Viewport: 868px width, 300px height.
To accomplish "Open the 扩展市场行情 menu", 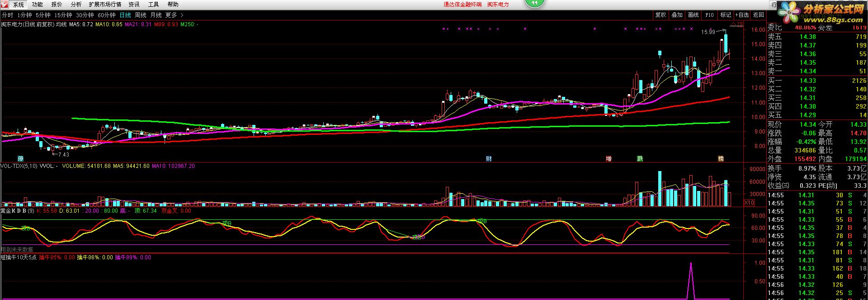I will tap(105, 5).
